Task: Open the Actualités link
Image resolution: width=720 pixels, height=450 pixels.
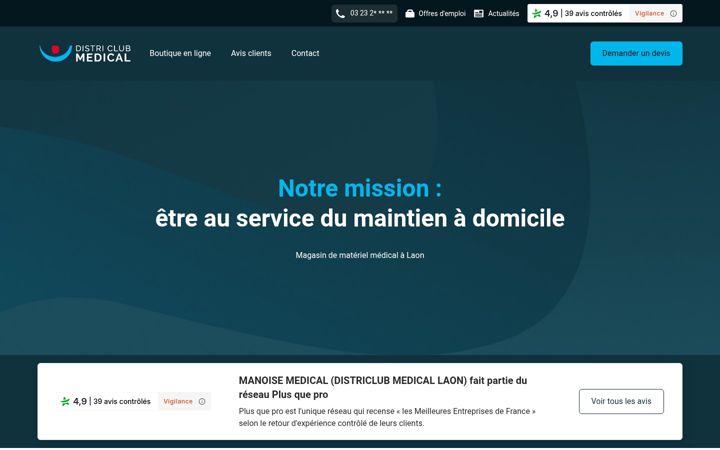Action: [503, 14]
